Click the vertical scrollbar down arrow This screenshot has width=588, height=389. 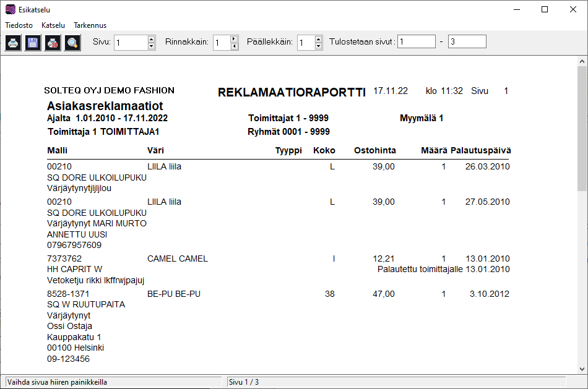[582, 369]
